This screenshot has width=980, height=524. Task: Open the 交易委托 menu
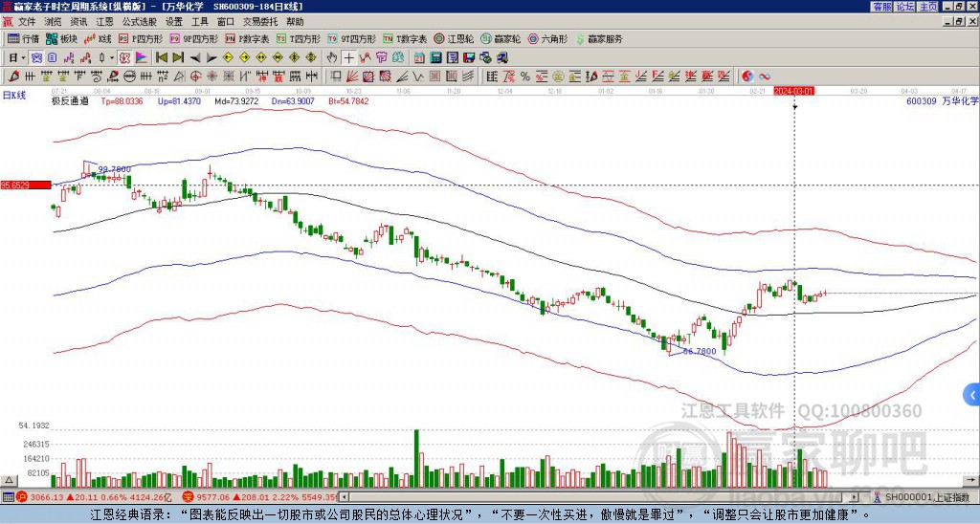(x=260, y=22)
